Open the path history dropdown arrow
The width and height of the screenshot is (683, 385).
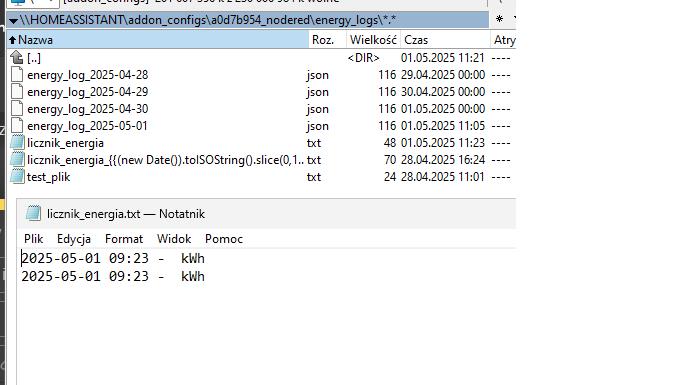pyautogui.click(x=14, y=20)
